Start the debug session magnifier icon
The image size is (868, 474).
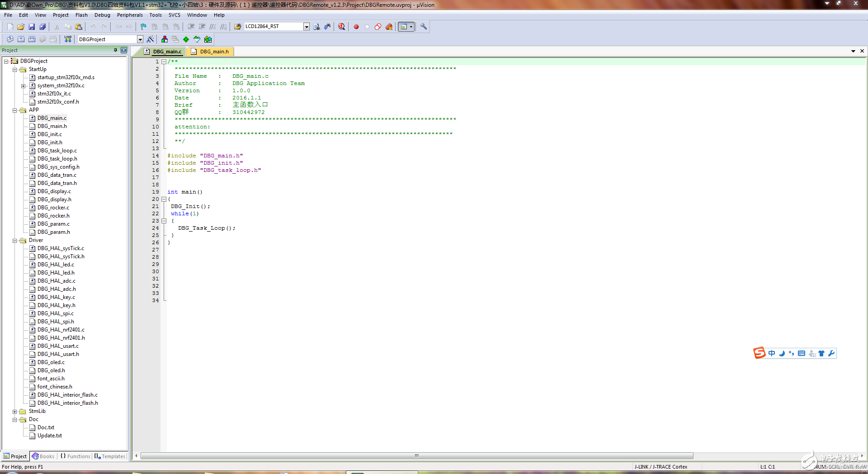tap(341, 27)
